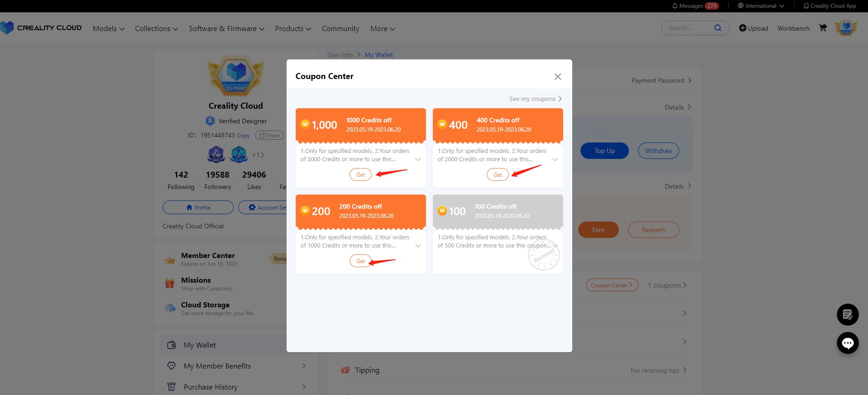Get the 400 Credits off coupon
868x395 pixels.
[498, 174]
